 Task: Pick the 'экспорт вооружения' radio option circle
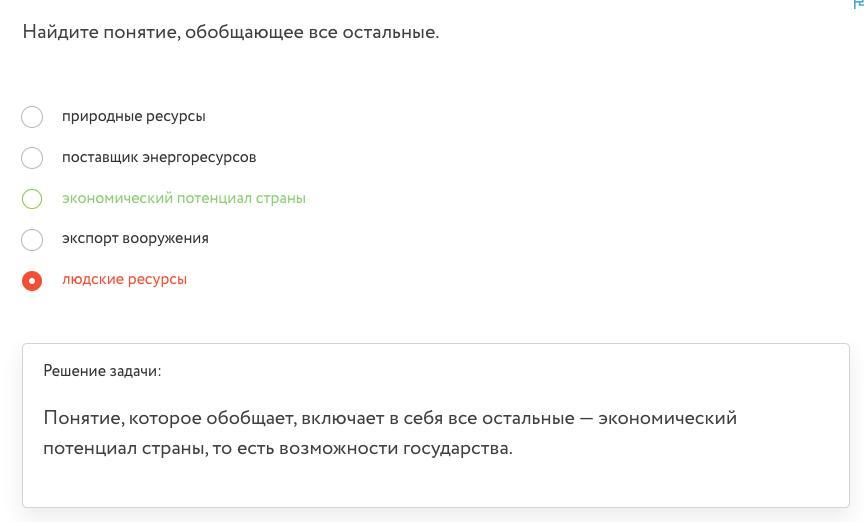[x=32, y=240]
